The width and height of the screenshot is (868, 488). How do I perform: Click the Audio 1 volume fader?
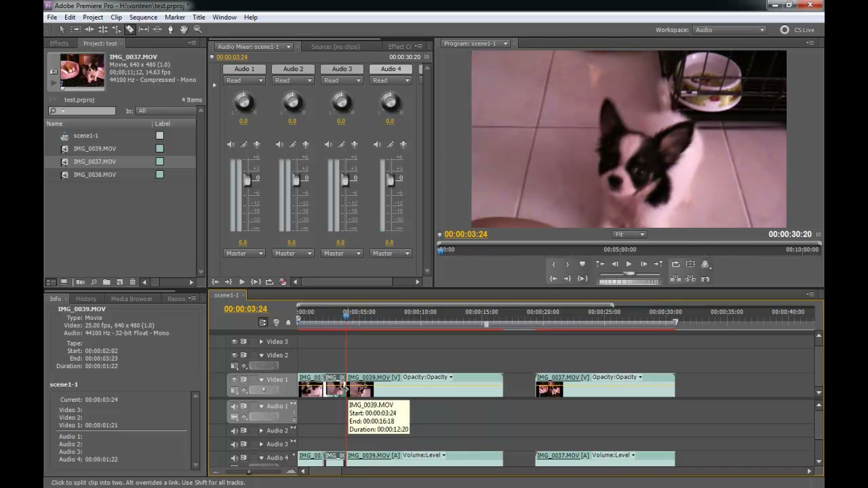247,179
